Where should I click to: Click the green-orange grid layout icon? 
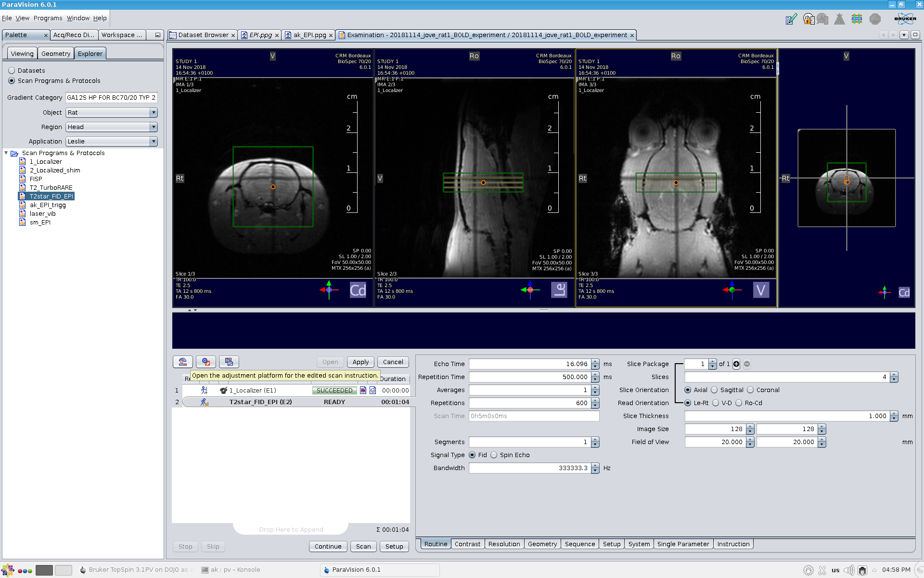click(857, 19)
